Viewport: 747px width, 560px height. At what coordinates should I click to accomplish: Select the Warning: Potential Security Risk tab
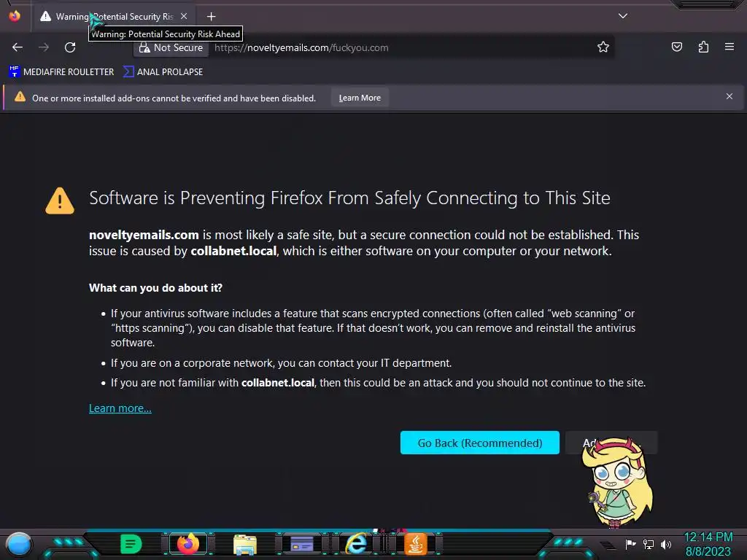[x=114, y=16]
